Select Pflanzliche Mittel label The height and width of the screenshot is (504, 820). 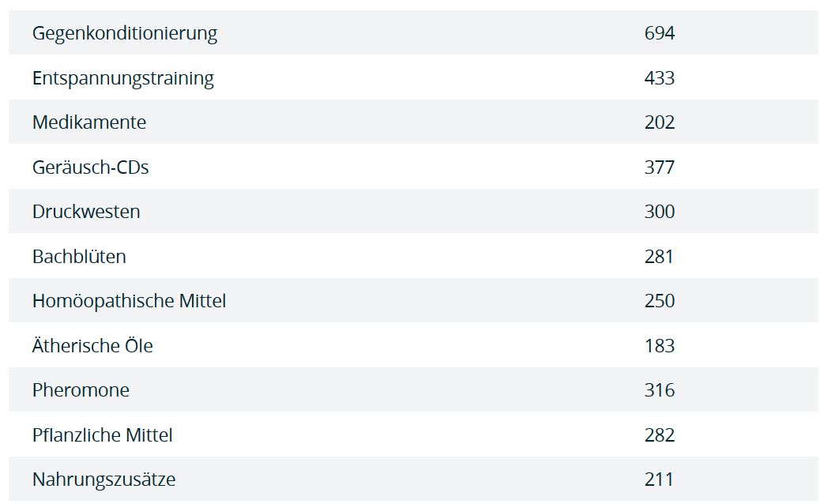(x=102, y=435)
